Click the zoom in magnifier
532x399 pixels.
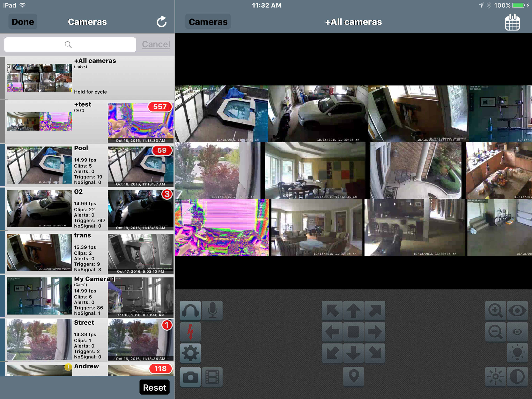[x=495, y=310]
